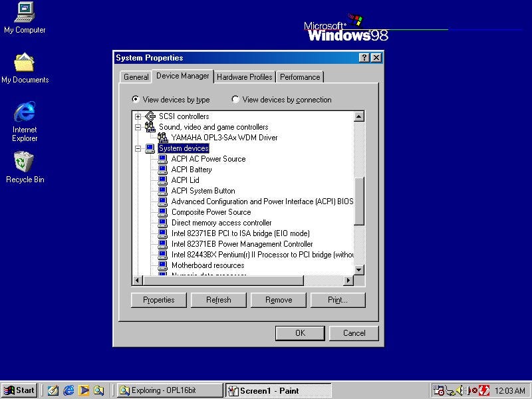Click the ACPI AC Power Source icon
The width and height of the screenshot is (532, 399).
click(x=162, y=159)
